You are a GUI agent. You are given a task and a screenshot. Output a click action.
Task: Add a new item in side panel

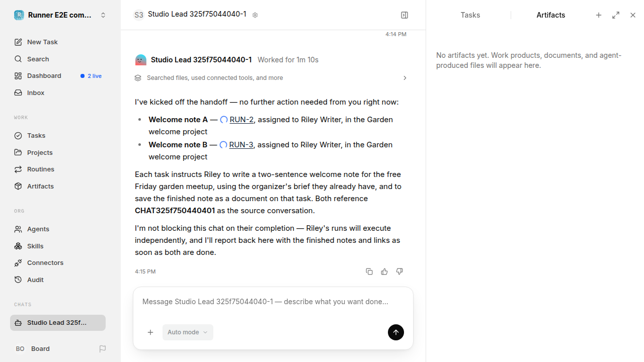coord(599,15)
